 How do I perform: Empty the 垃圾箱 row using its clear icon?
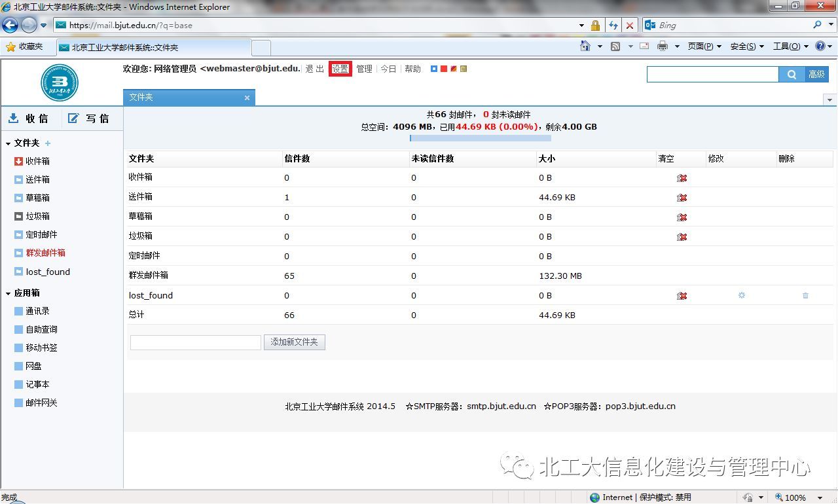tap(682, 236)
